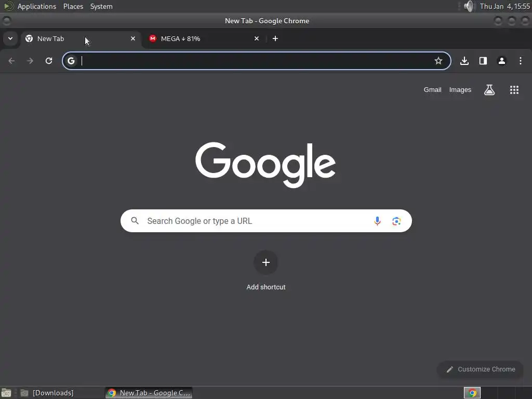This screenshot has height=399, width=532.
Task: Open window menu button on title bar
Action: tap(6, 21)
